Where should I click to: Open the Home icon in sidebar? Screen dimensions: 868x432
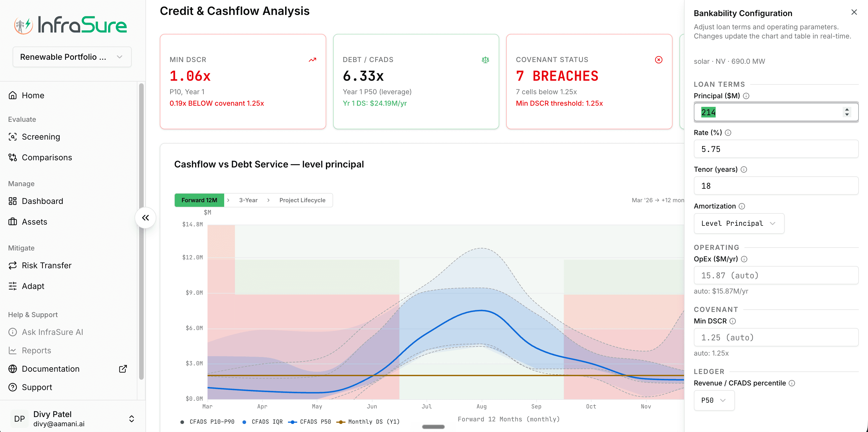point(12,95)
